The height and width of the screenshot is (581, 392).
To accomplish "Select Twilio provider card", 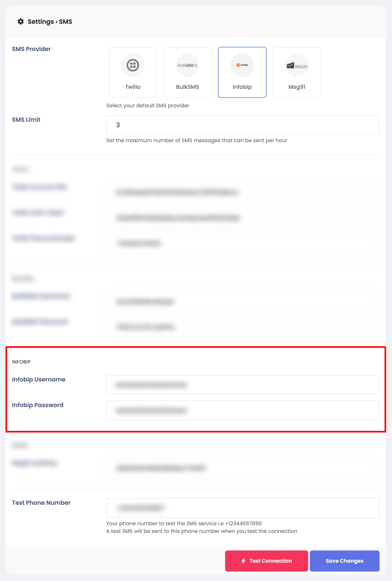I will point(133,72).
